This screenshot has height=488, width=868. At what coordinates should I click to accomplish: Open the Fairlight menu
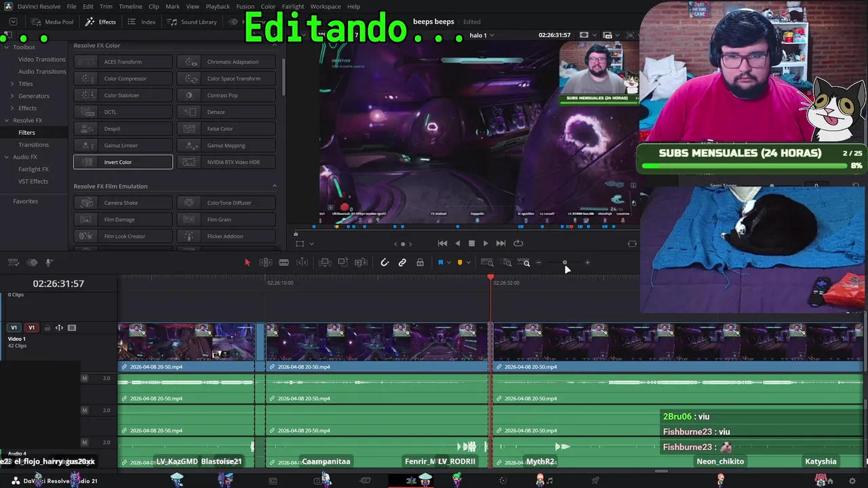pos(293,7)
